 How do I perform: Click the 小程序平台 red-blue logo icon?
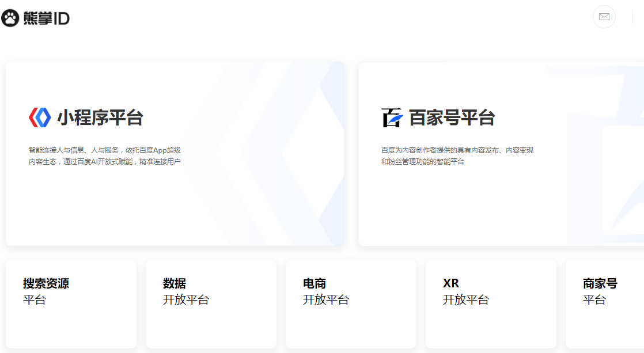pyautogui.click(x=40, y=117)
